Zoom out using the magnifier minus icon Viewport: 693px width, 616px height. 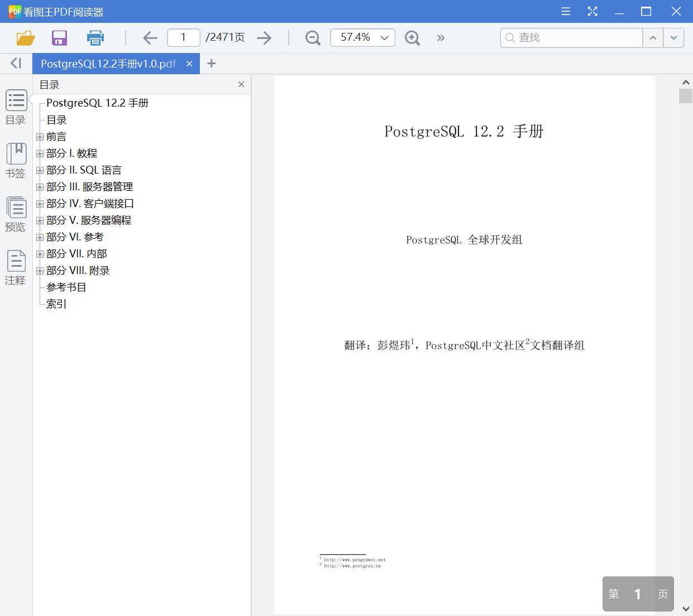(312, 37)
